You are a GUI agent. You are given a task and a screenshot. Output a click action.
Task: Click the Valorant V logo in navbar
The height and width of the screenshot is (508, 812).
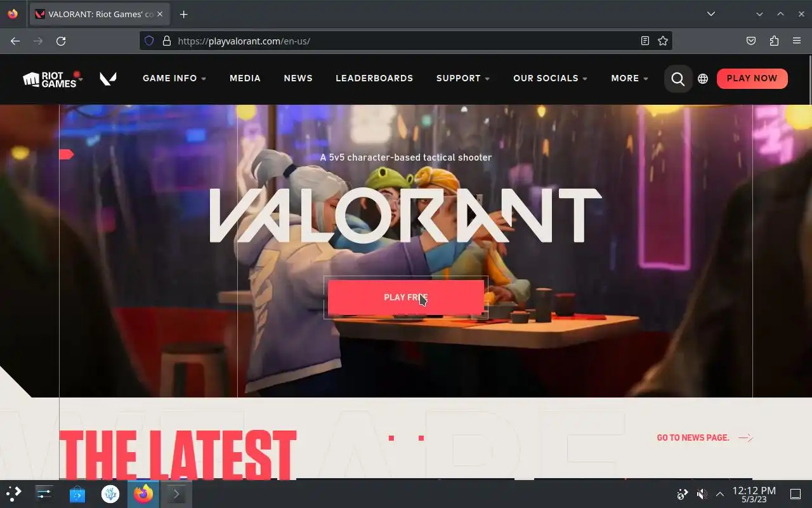(108, 79)
